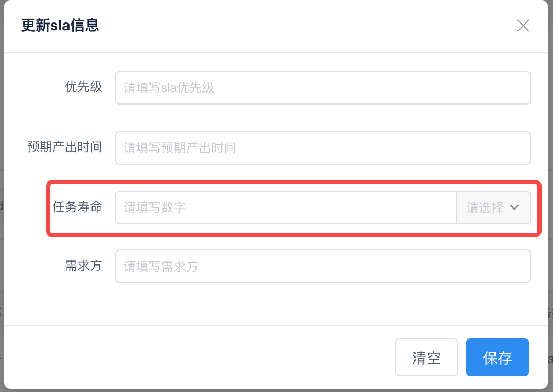Click the 请填写sla优先级 placeholder text
This screenshot has height=392, width=553.
click(x=169, y=88)
